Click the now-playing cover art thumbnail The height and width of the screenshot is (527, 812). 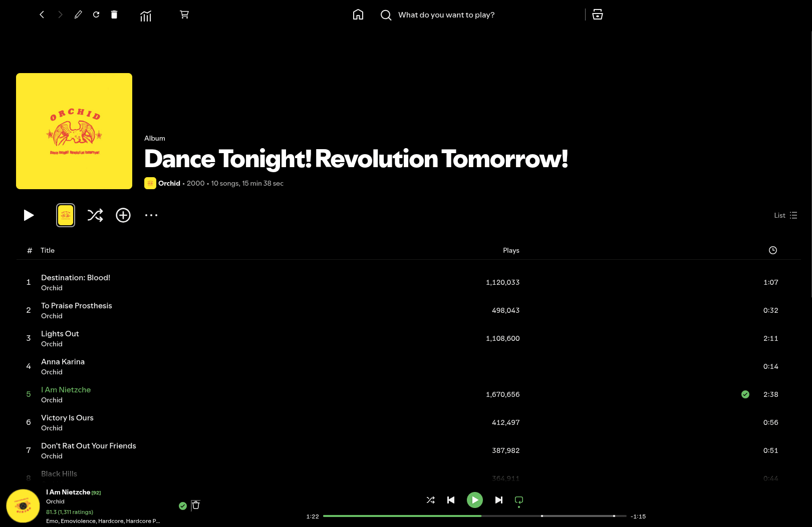23,506
